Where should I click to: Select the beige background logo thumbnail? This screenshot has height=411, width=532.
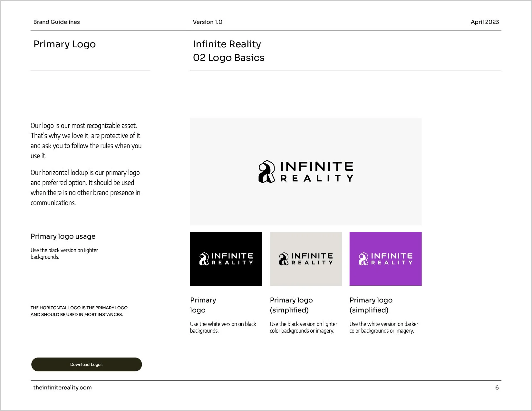[x=306, y=259]
